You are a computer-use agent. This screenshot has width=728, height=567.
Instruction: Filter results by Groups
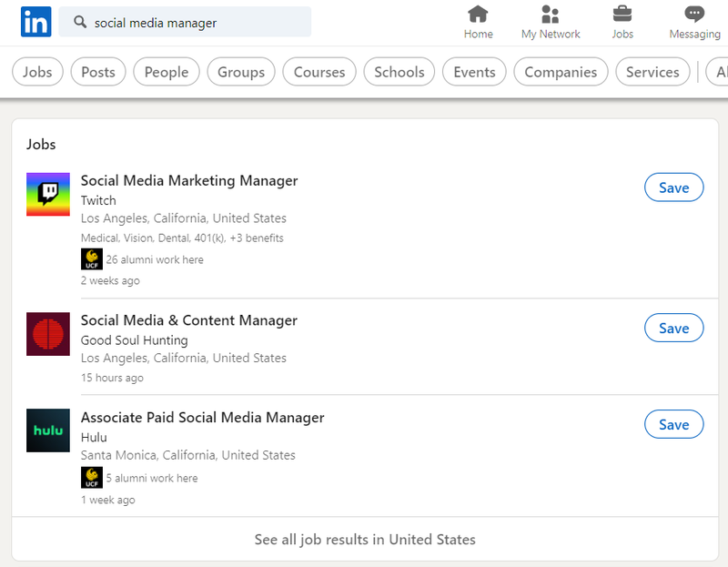pos(241,72)
